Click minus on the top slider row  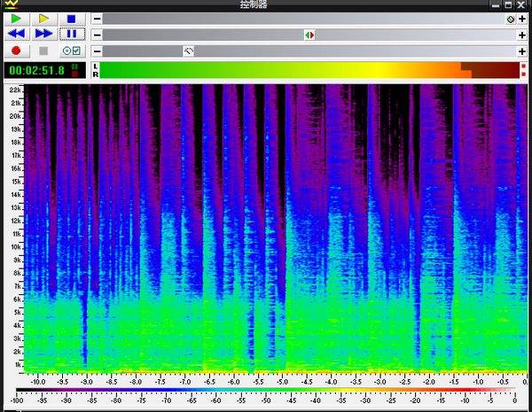97,19
